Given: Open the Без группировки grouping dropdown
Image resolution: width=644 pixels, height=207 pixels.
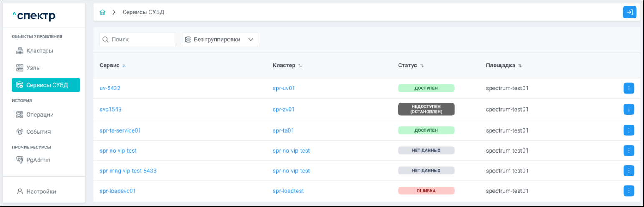Looking at the screenshot, I should point(220,40).
